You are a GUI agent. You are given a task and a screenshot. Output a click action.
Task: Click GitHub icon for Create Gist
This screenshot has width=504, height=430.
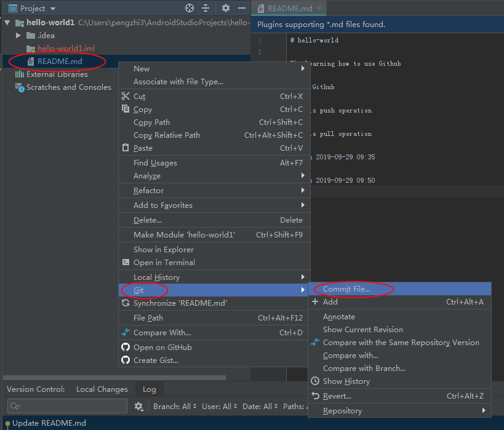(126, 360)
